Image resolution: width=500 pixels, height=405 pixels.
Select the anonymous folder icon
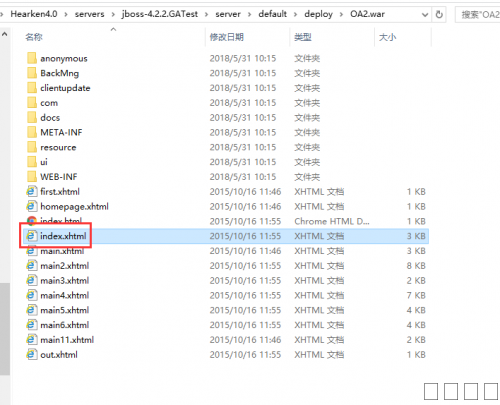pos(32,58)
